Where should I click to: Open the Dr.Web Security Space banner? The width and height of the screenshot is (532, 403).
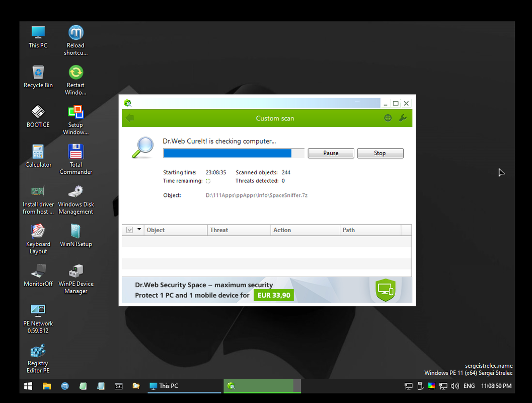click(x=267, y=290)
